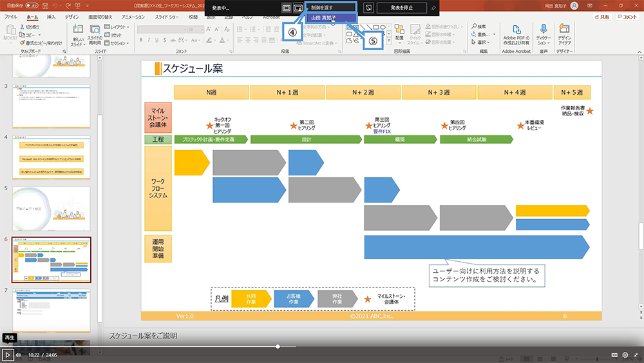Click the bullets list icon
The width and height of the screenshot is (644, 363).
click(240, 29)
